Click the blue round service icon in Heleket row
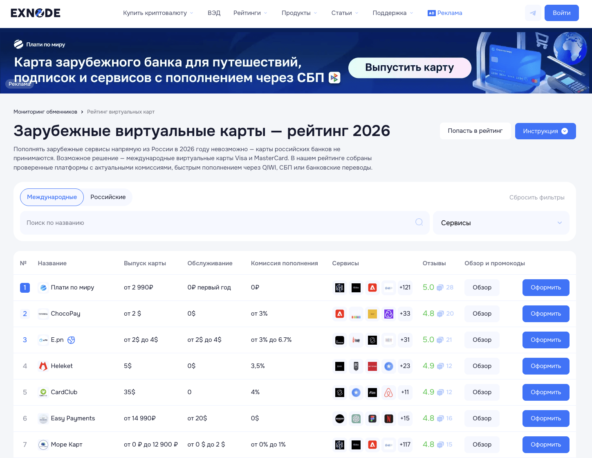This screenshot has width=592, height=458. tap(388, 366)
